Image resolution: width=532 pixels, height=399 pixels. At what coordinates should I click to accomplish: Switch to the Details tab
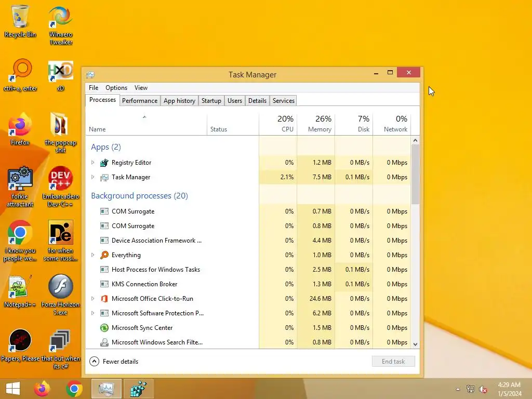click(257, 101)
